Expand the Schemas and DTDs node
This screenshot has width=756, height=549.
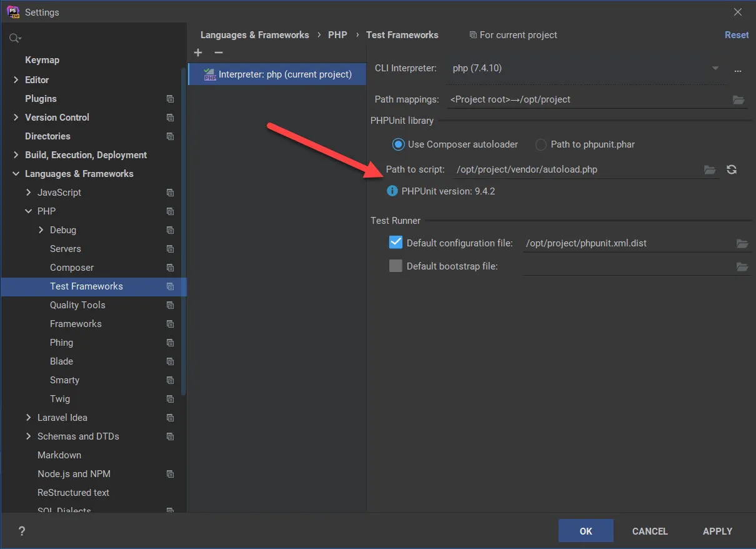click(x=28, y=436)
